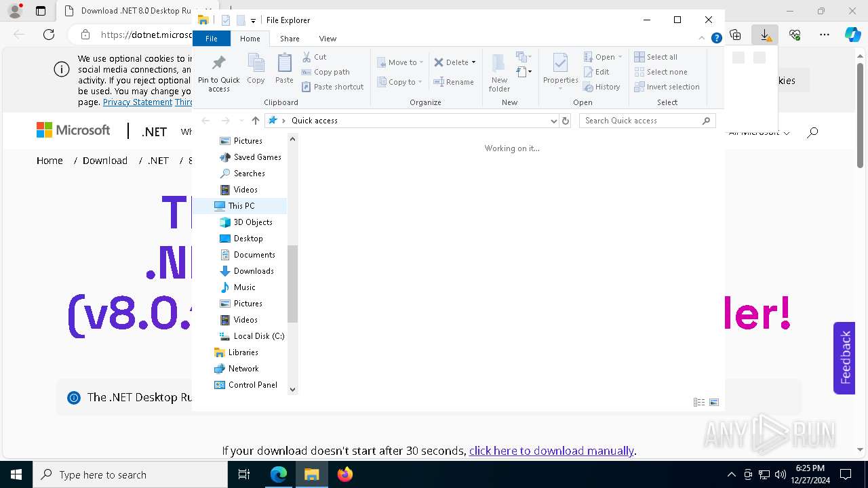Image resolution: width=868 pixels, height=488 pixels.
Task: Select Local Disk (C:) in tree
Action: coord(252,336)
